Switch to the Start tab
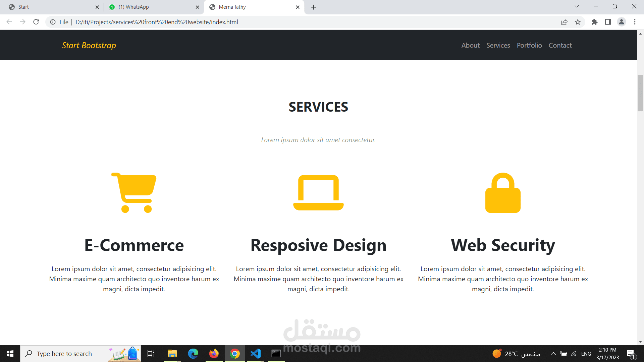 point(50,7)
